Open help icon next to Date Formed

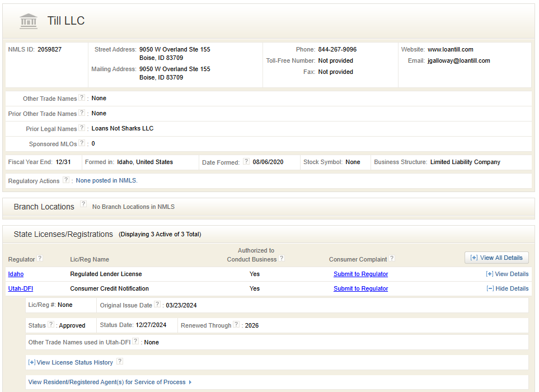(x=246, y=161)
